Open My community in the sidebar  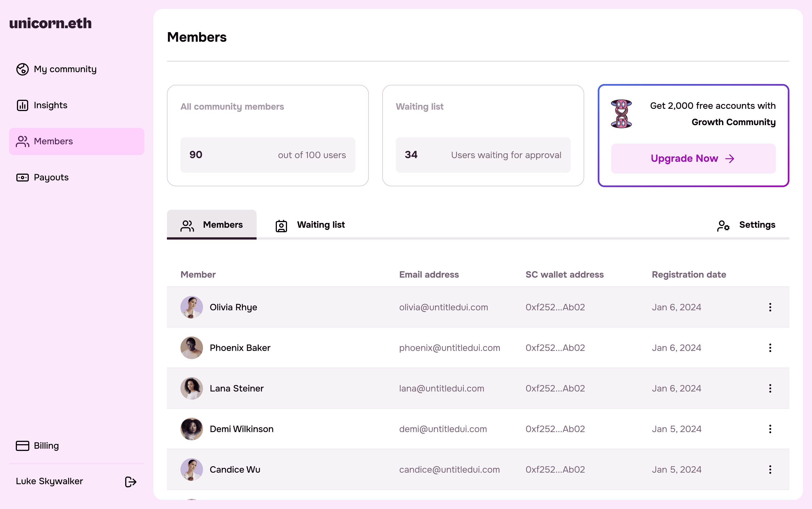pyautogui.click(x=76, y=69)
